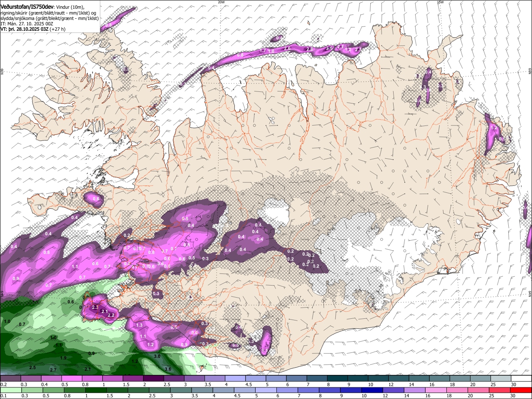The height and width of the screenshot is (399, 532).
Task: Pick the snow legend swatch starting at 3.5
Action: (214, 379)
